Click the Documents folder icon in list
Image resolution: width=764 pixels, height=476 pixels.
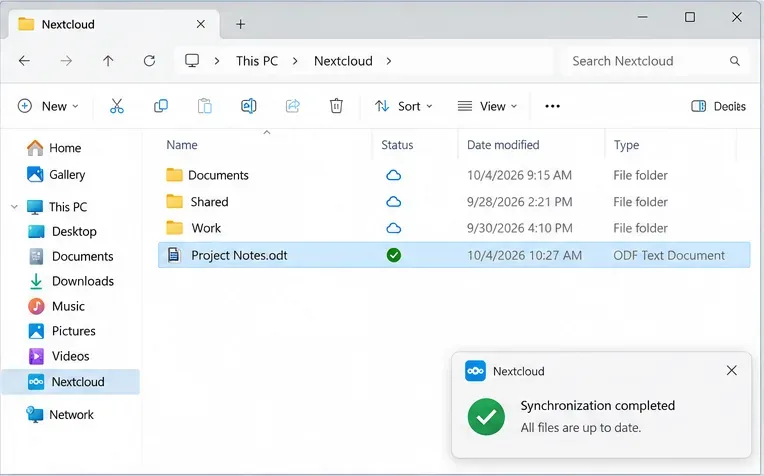(x=174, y=175)
